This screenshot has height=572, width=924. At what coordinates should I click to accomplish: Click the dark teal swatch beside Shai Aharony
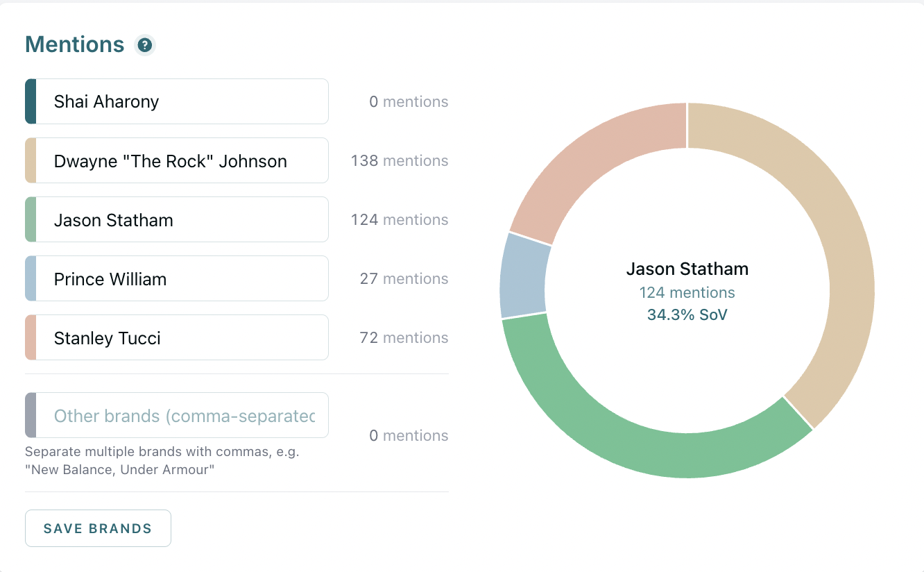(x=31, y=101)
